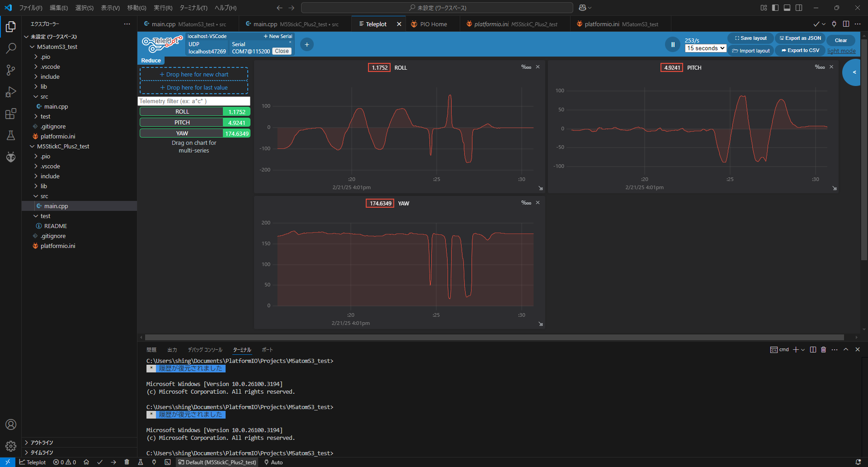The width and height of the screenshot is (868, 467).
Task: Toggle the primary side bar
Action: 775,8
